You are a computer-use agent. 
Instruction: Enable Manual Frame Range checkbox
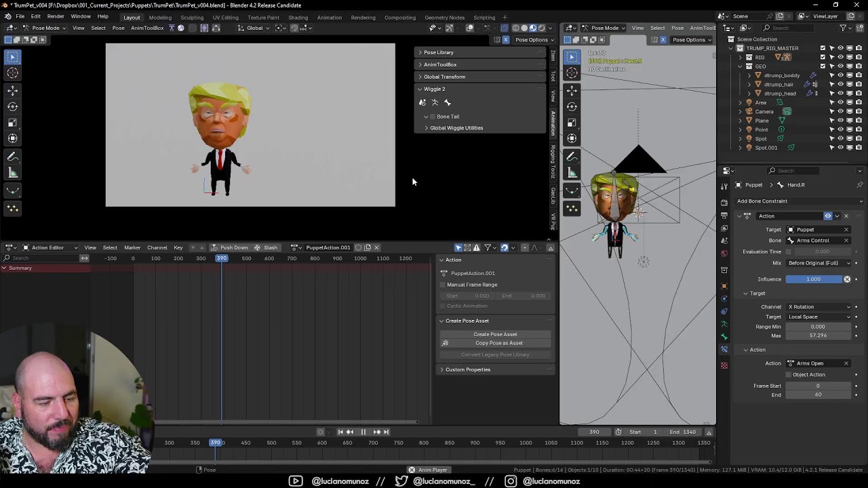pos(443,285)
